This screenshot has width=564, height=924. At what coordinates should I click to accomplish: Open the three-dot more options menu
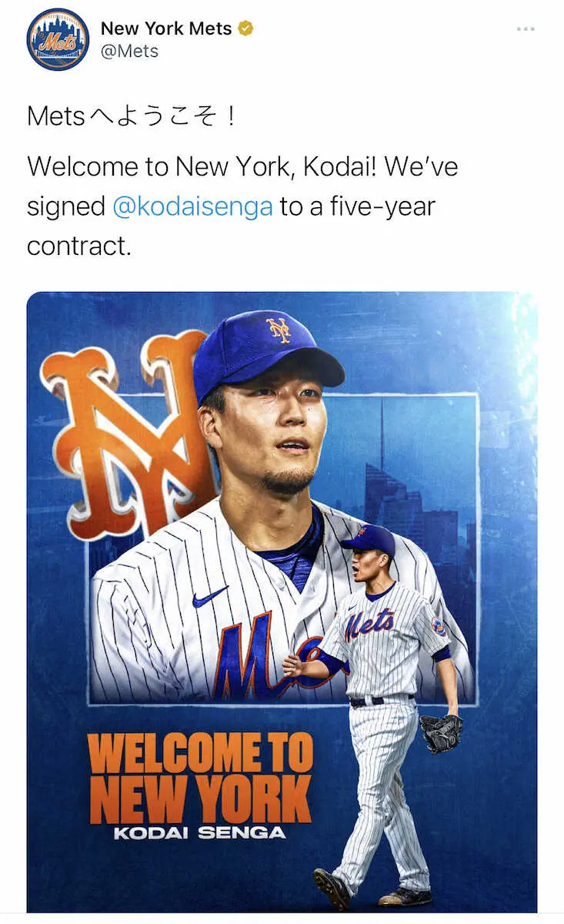pos(526,29)
